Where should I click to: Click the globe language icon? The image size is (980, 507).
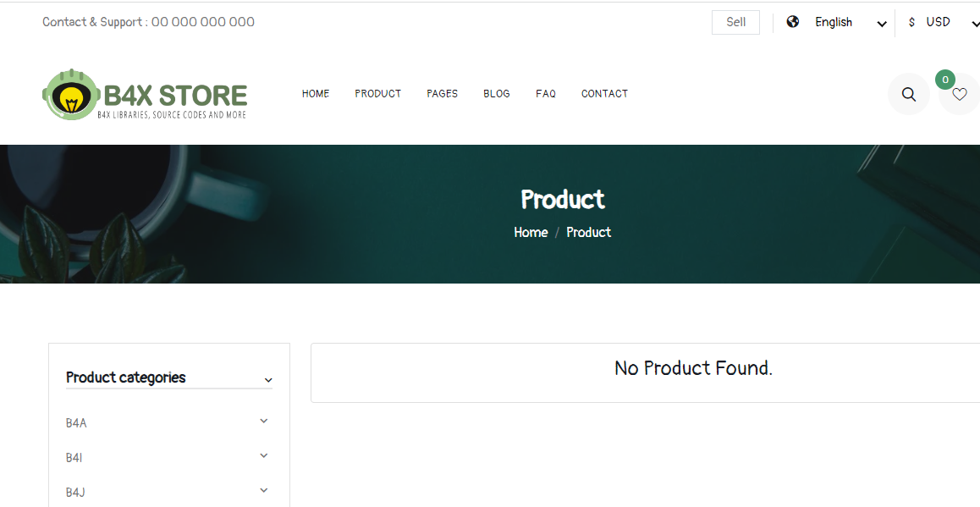[x=792, y=22]
